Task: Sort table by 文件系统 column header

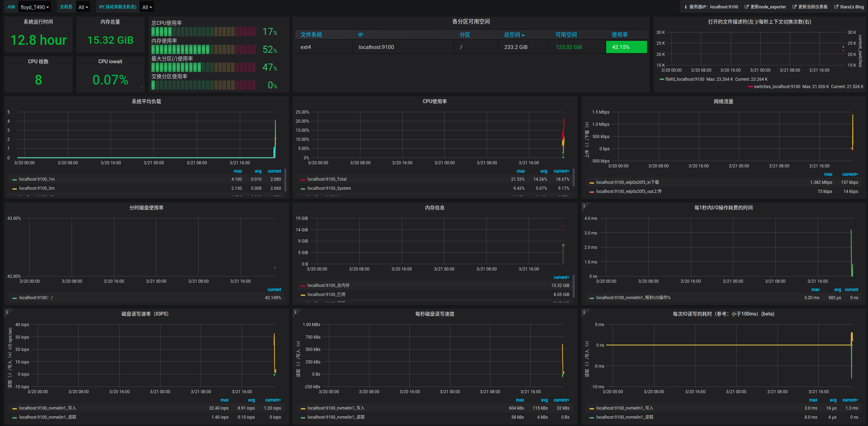Action: pyautogui.click(x=311, y=35)
